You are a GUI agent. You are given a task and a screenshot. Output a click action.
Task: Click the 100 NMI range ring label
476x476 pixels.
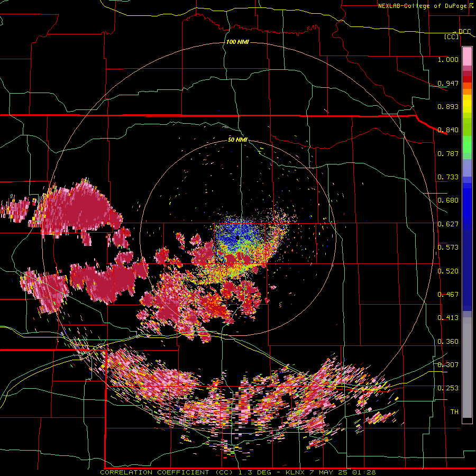coord(237,42)
